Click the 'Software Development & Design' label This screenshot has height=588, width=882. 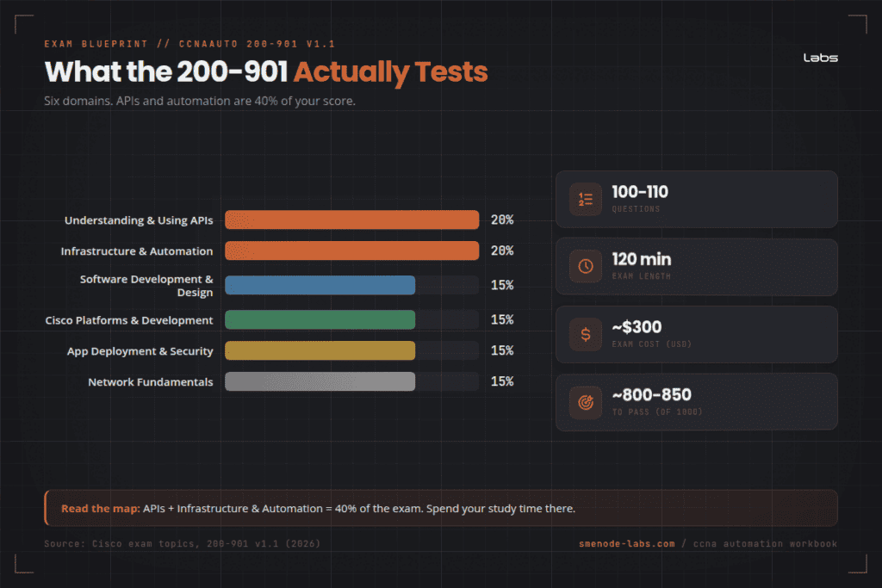point(146,286)
